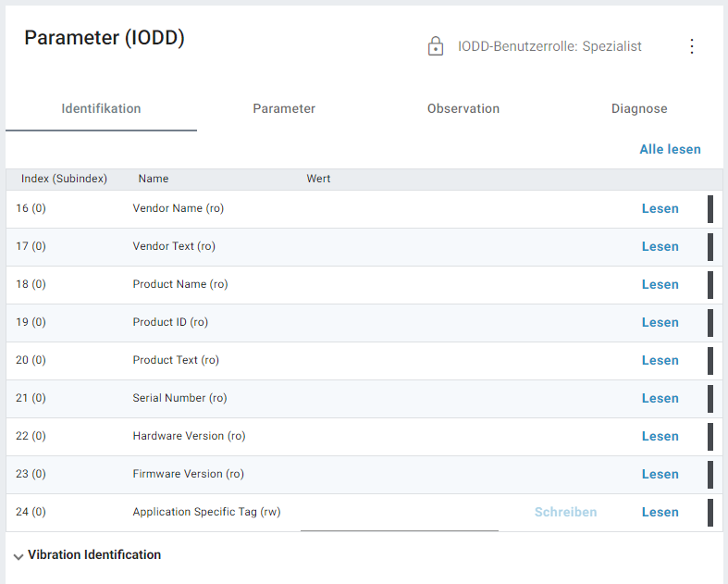Click Alle lesen to read all values

click(670, 149)
